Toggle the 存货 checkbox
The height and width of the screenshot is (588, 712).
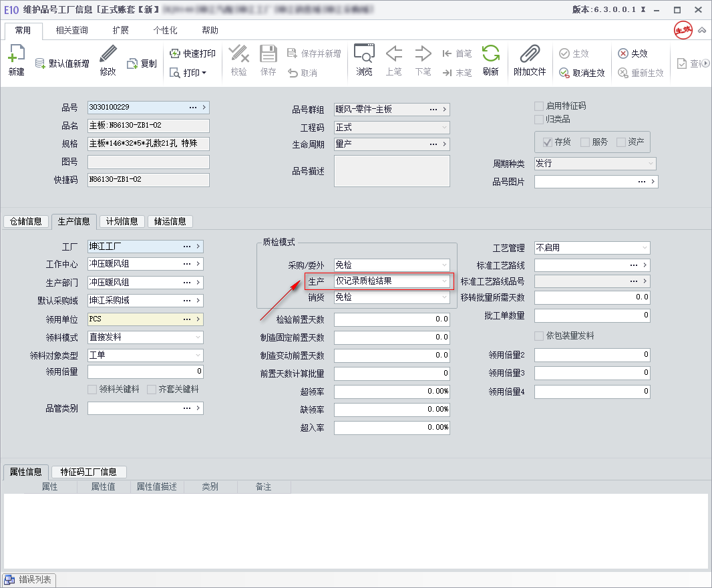pos(548,142)
